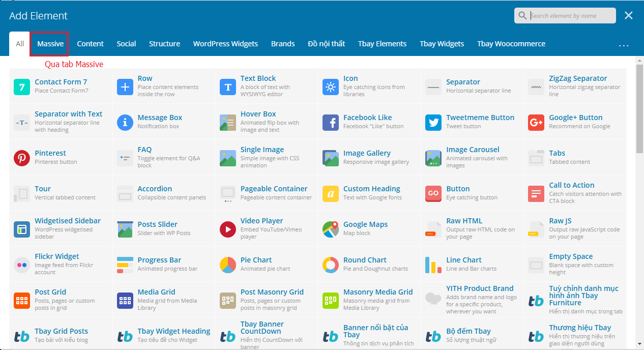Screen dimensions: 644x350
Task: Choose the Pie Chart icon
Action: (228, 265)
